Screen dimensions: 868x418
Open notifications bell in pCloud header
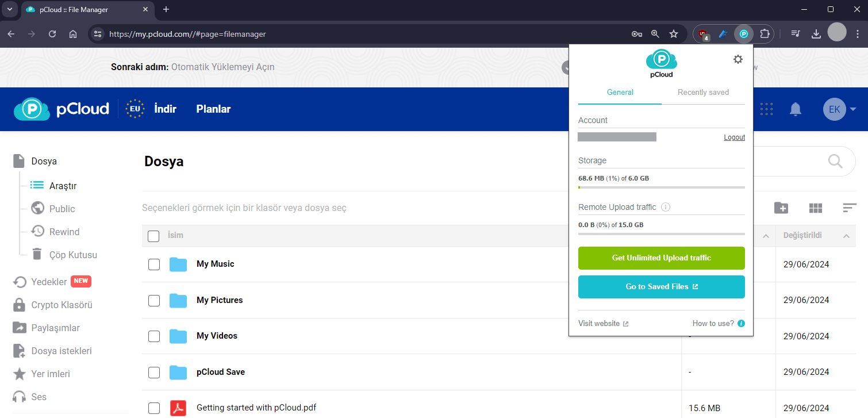pos(796,109)
